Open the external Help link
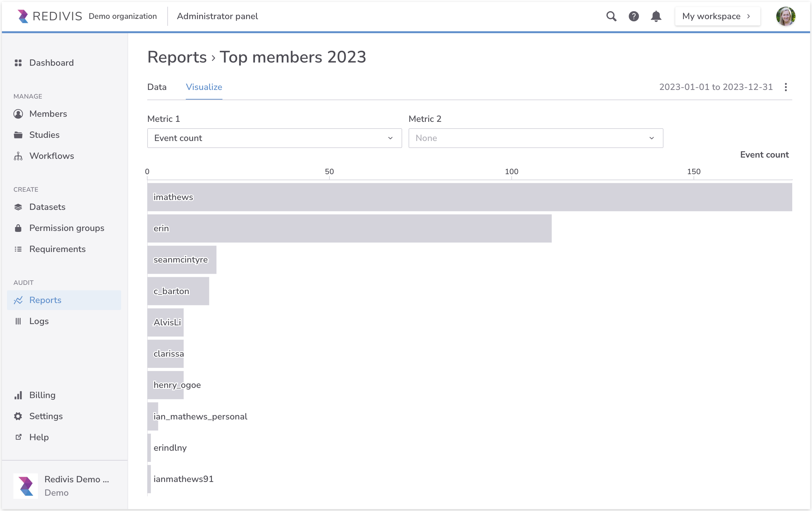The width and height of the screenshot is (812, 511). pyautogui.click(x=39, y=437)
